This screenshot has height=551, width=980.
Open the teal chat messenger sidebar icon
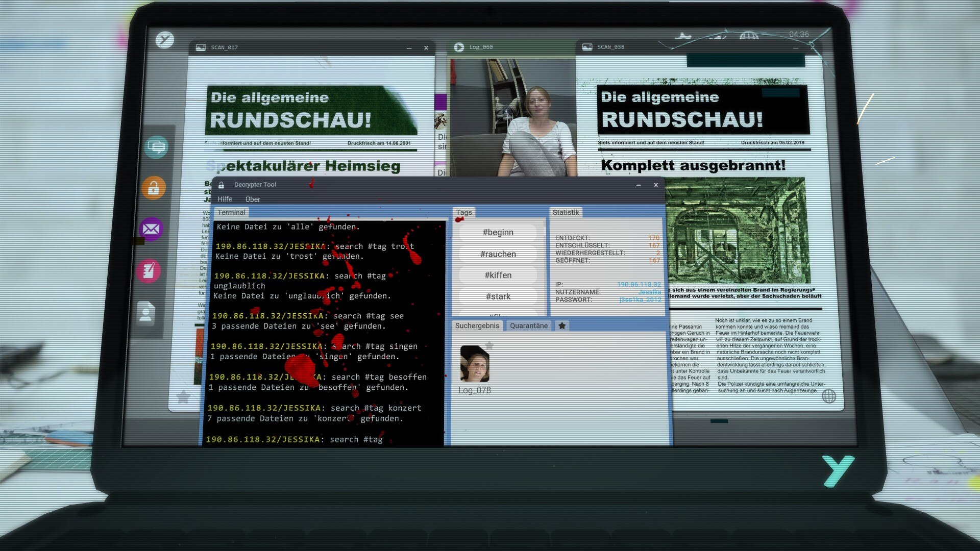[x=156, y=147]
